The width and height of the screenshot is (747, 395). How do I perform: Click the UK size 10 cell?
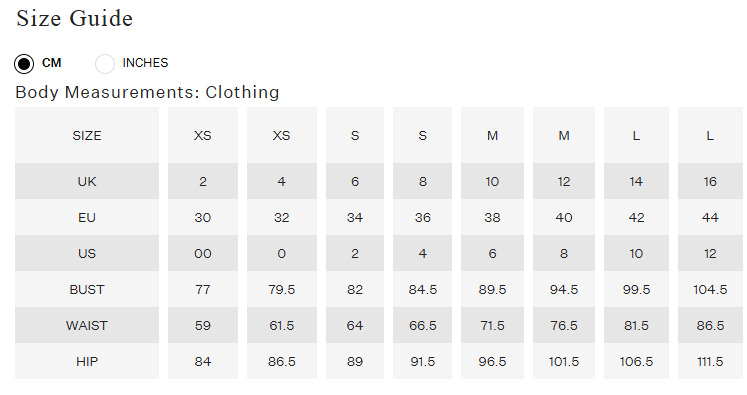[x=492, y=181]
